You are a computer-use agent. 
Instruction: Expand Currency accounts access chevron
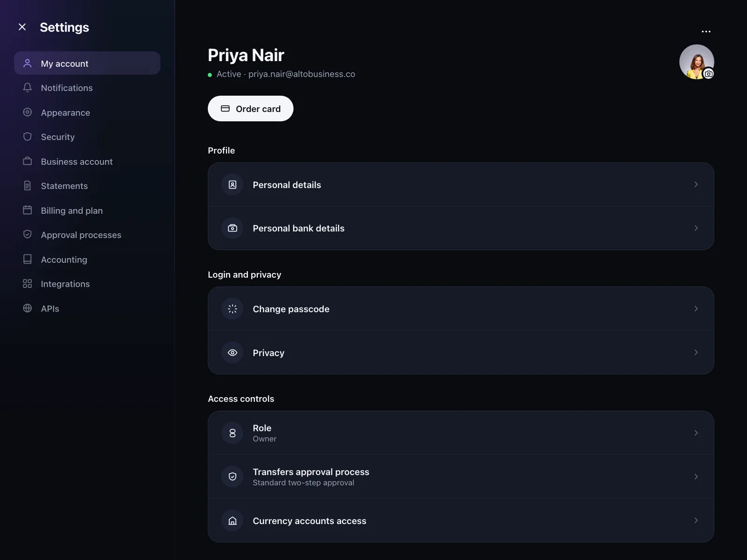click(x=696, y=520)
